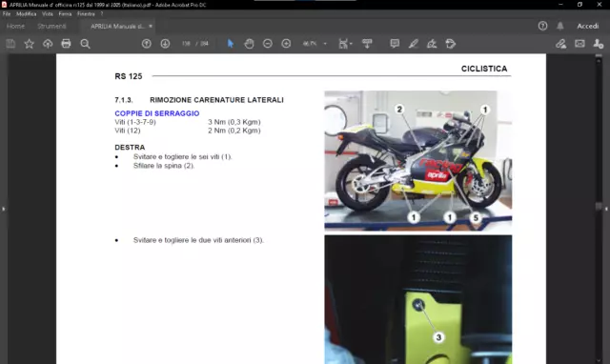Click the scrolling mode reading icon
Viewport: 610px width, 364px height.
coord(367,44)
